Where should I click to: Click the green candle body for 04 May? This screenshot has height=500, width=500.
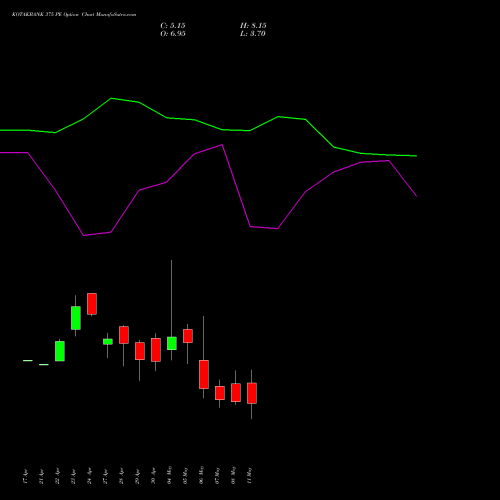click(172, 343)
